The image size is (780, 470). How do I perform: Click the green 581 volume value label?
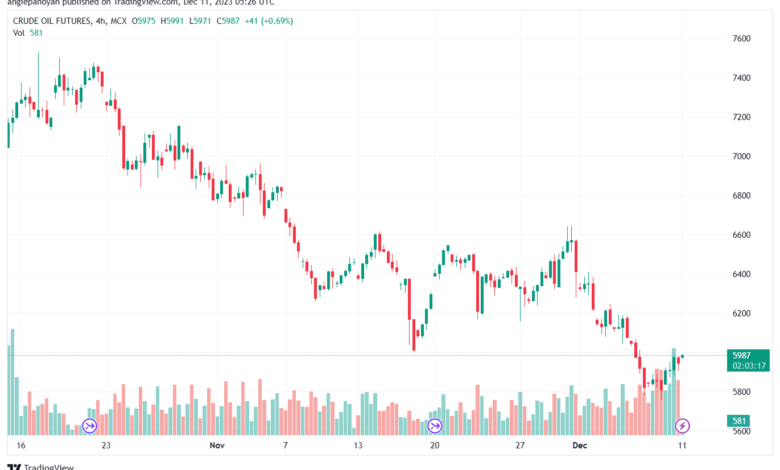(x=739, y=421)
